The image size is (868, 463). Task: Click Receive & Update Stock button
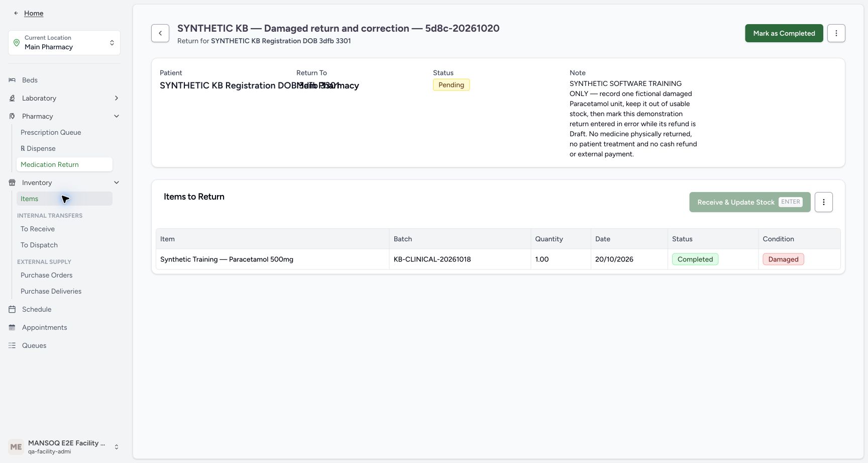coord(750,202)
